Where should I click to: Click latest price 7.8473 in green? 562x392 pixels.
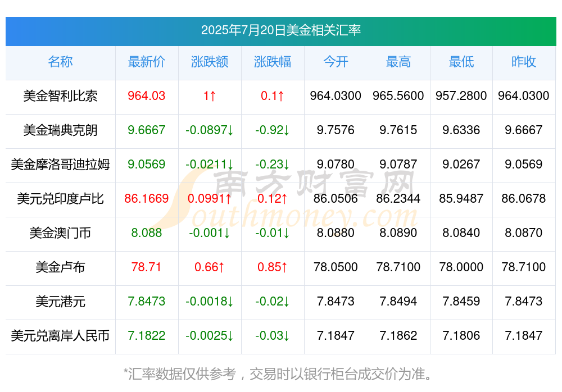147,301
